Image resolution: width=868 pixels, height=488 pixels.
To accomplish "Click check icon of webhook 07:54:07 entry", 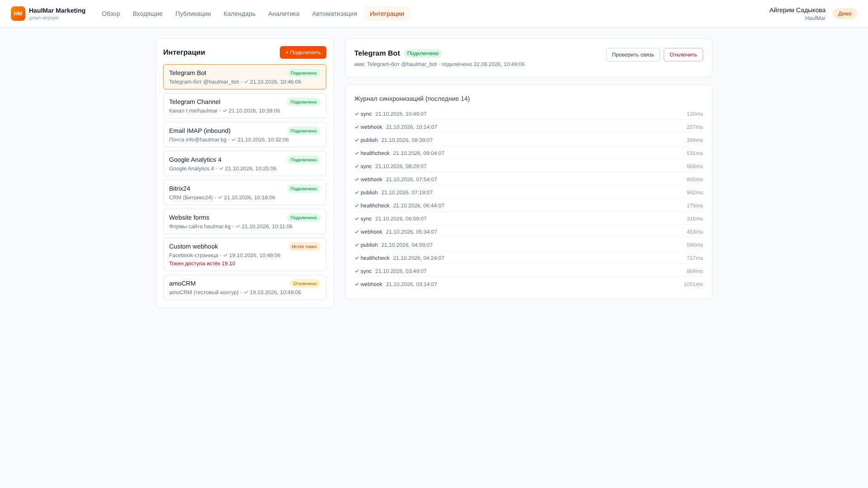I will click(x=357, y=179).
